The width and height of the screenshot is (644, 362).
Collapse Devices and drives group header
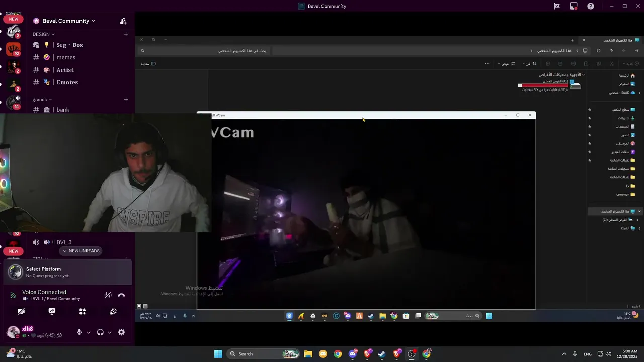562,75
